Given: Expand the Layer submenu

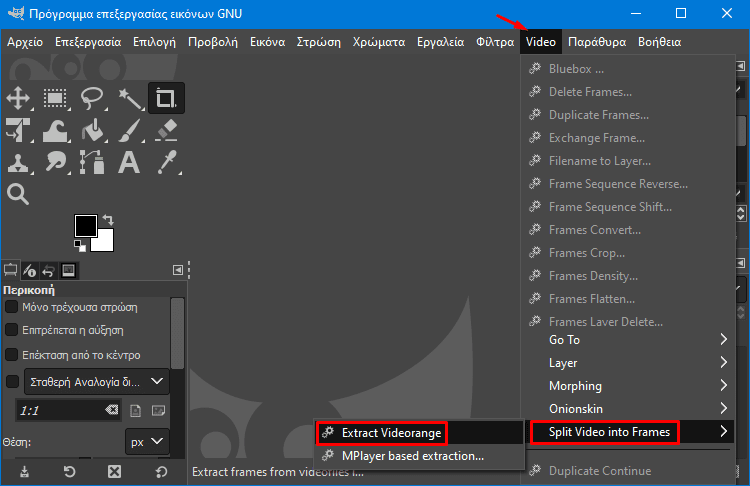Looking at the screenshot, I should [x=628, y=363].
